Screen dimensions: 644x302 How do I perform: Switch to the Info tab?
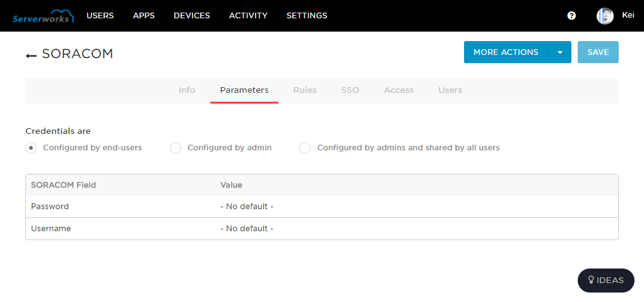[x=187, y=90]
